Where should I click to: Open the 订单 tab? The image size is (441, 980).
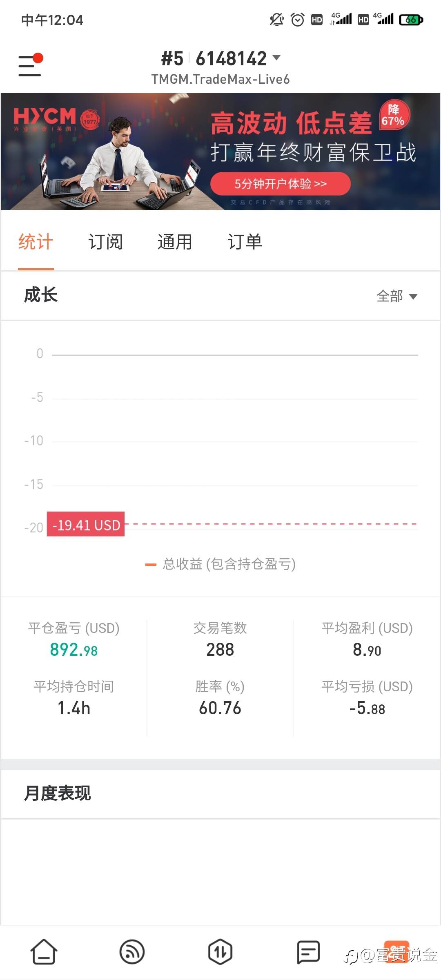click(245, 242)
